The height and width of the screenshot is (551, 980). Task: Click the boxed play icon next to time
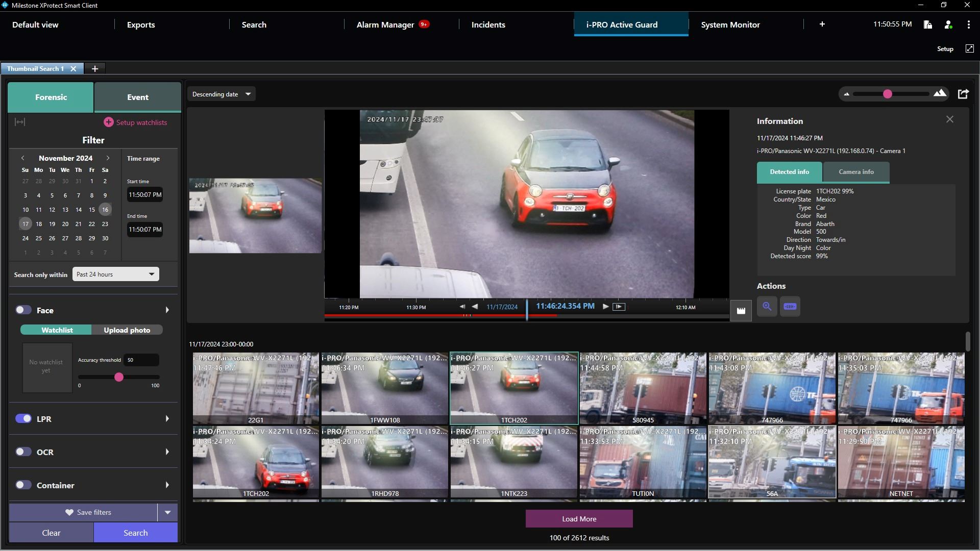(x=619, y=307)
